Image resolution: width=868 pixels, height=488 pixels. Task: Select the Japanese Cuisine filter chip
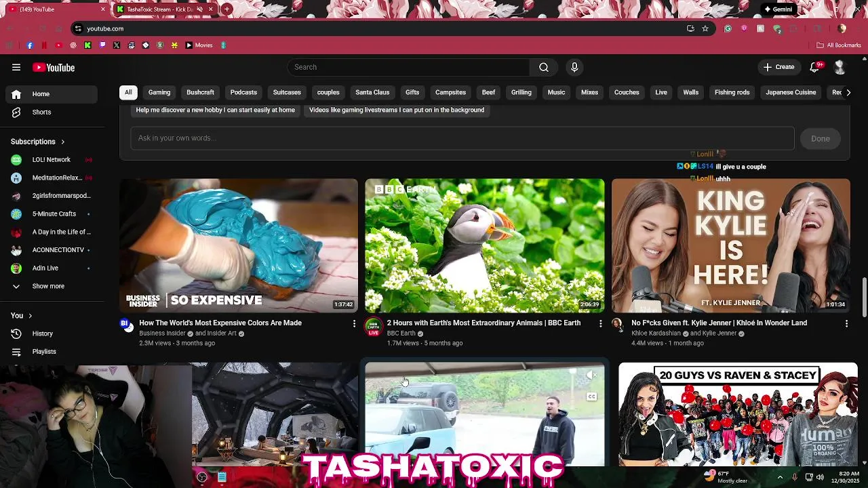791,92
